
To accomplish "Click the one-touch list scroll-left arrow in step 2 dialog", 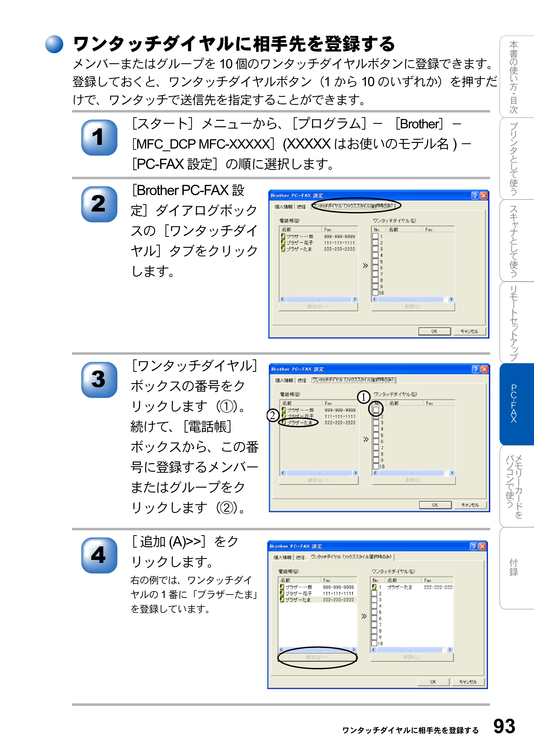I will point(374,299).
